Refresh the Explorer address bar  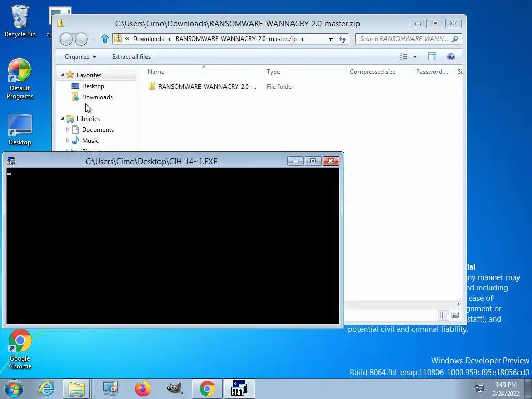click(x=342, y=39)
